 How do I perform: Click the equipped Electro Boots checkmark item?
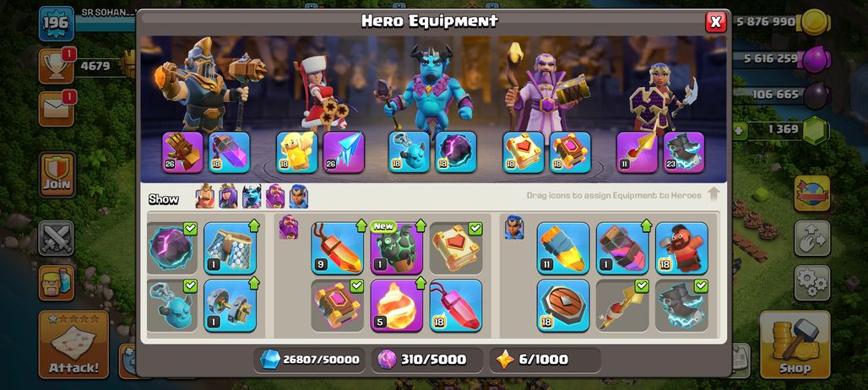(681, 306)
